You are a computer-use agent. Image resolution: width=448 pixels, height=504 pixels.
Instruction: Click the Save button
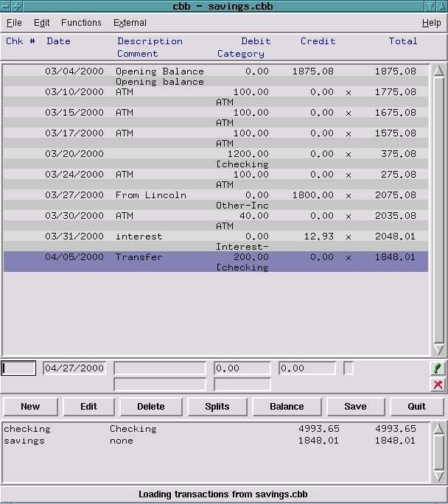click(x=355, y=406)
